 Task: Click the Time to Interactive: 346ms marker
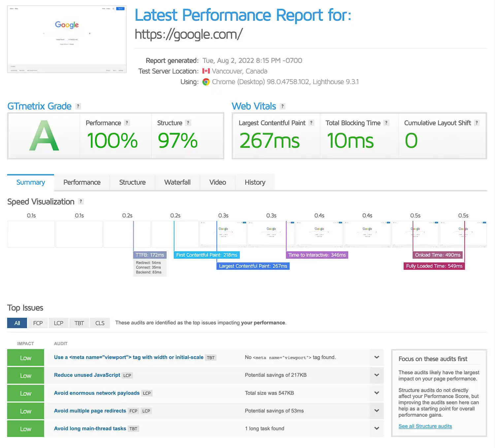[317, 255]
